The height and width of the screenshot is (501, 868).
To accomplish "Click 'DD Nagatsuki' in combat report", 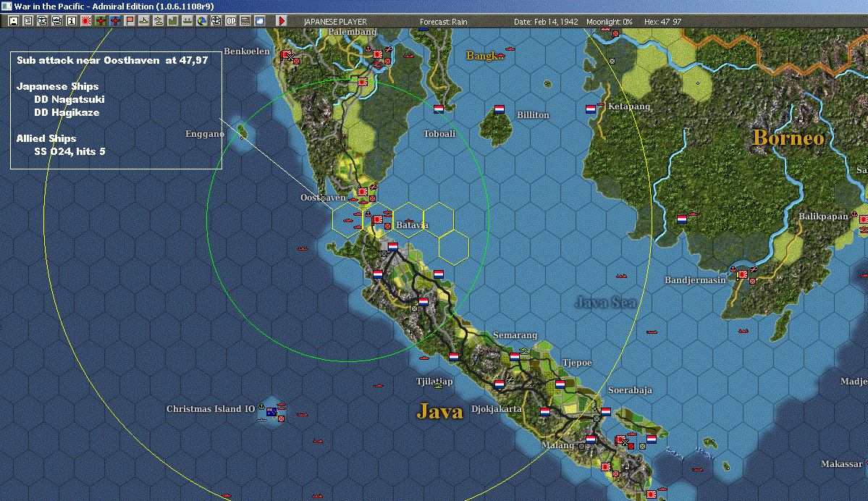I will pos(69,100).
